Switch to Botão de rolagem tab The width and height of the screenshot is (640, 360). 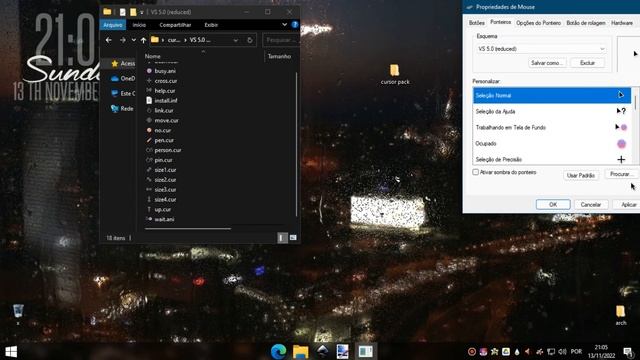[586, 23]
